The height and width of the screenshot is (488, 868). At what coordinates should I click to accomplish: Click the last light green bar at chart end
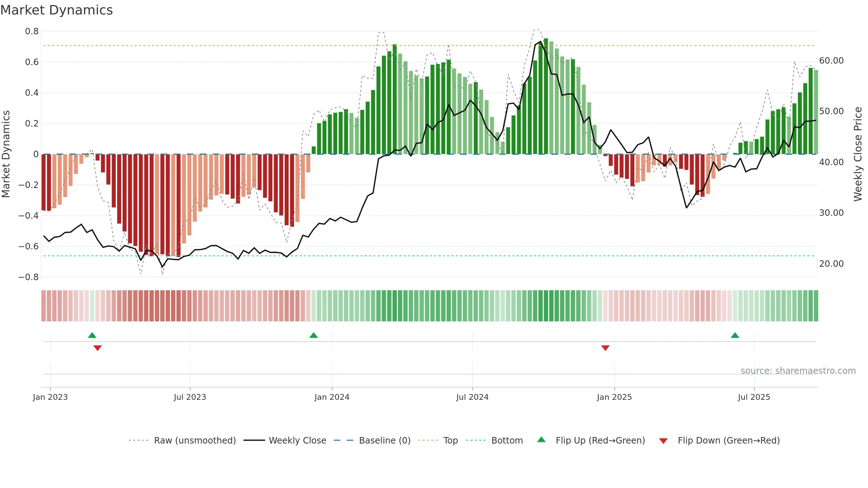point(816,112)
